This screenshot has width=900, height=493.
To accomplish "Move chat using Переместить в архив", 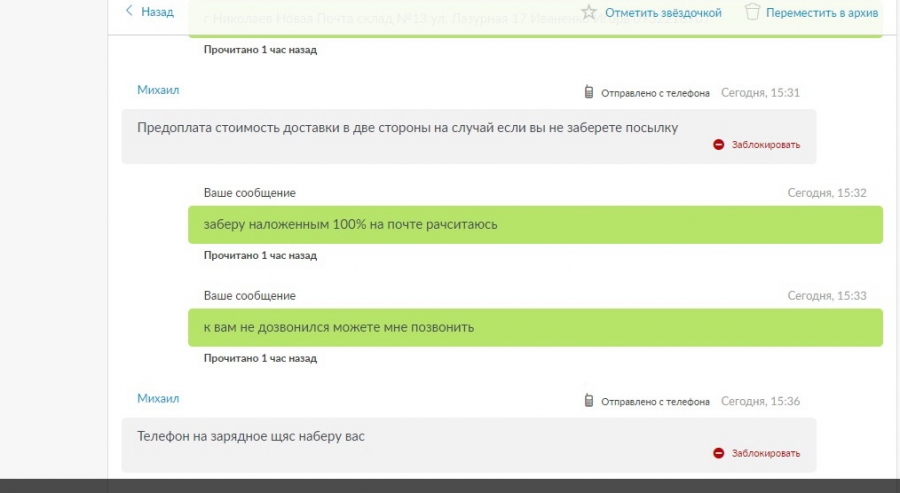I will 822,13.
